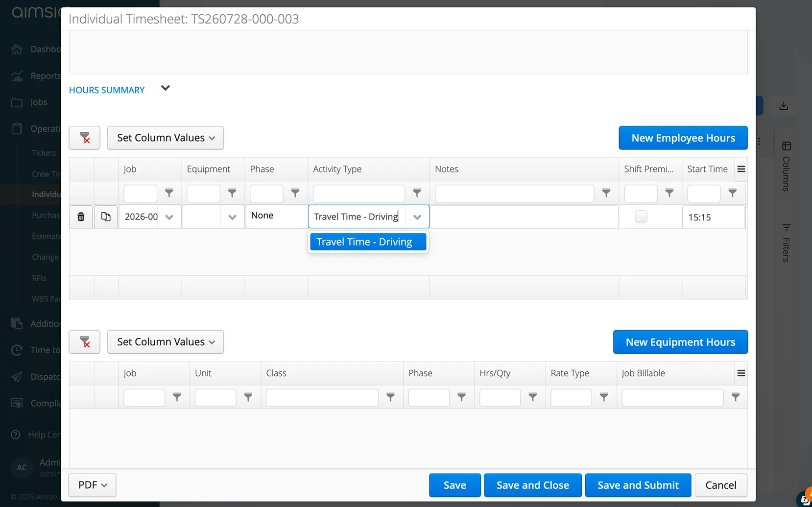This screenshot has height=507, width=812.
Task: Filter icon for Class column
Action: (390, 397)
